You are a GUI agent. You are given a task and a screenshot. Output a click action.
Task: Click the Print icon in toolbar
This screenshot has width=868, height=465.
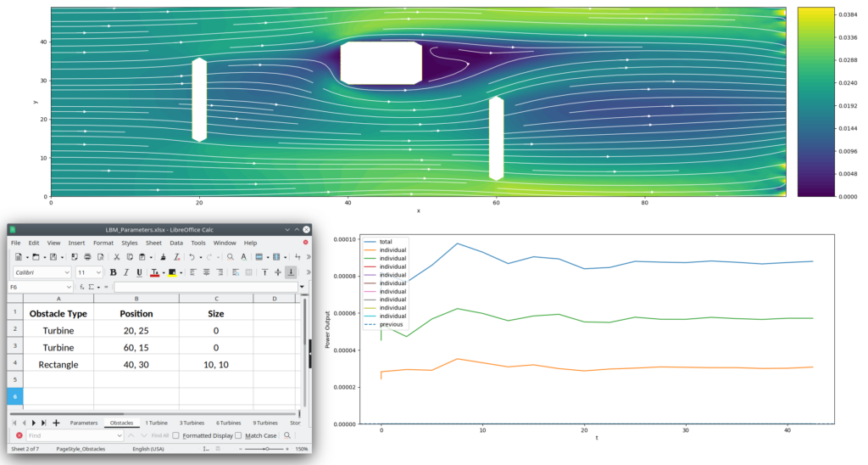pyautogui.click(x=88, y=256)
